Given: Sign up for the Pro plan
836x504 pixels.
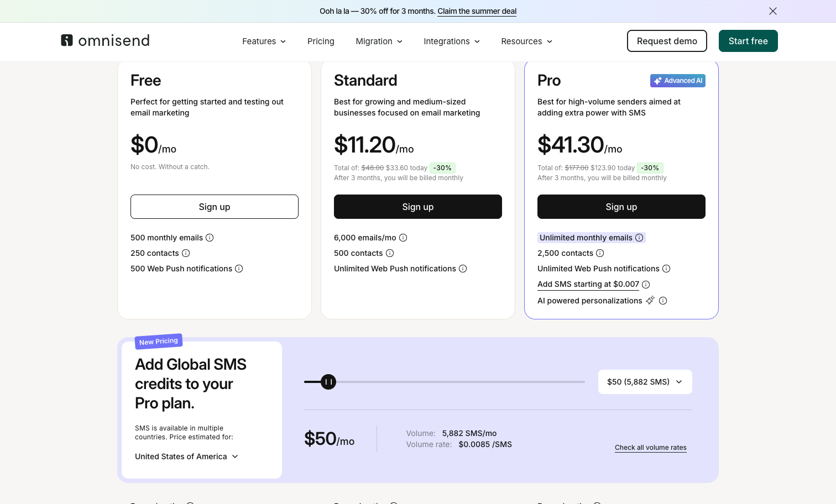Looking at the screenshot, I should tap(621, 207).
